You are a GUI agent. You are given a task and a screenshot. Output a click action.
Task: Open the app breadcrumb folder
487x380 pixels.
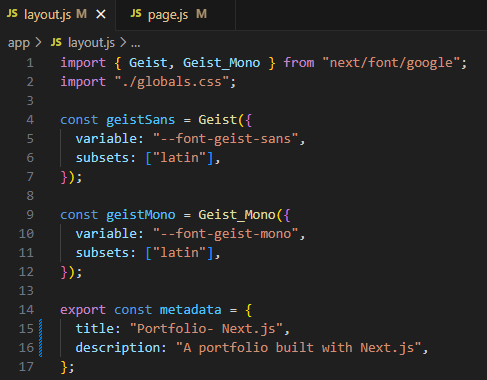[19, 43]
